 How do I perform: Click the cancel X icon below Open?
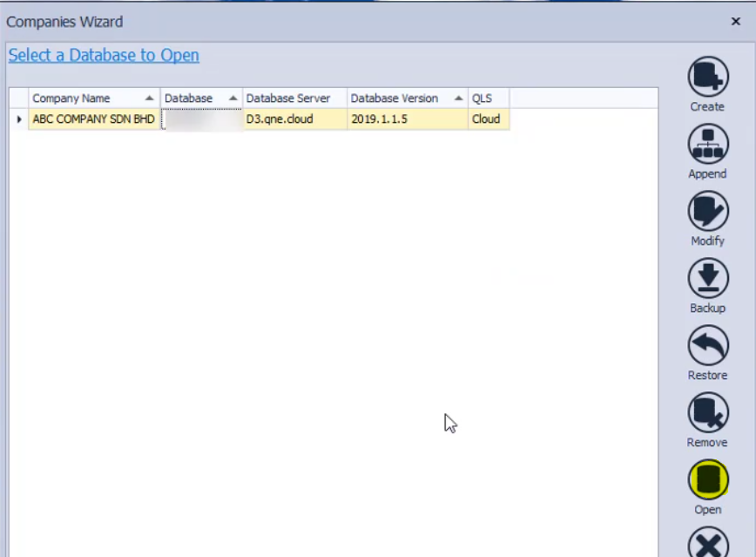[708, 543]
